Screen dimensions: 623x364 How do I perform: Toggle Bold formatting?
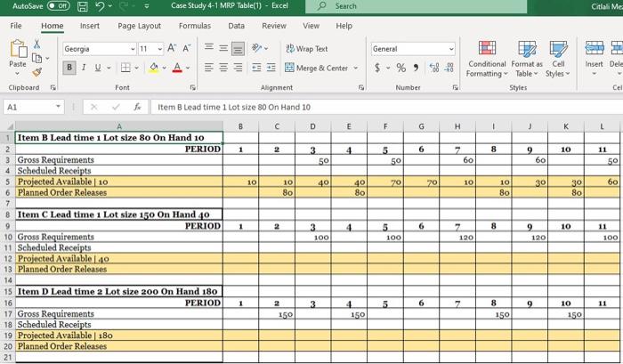[x=69, y=68]
